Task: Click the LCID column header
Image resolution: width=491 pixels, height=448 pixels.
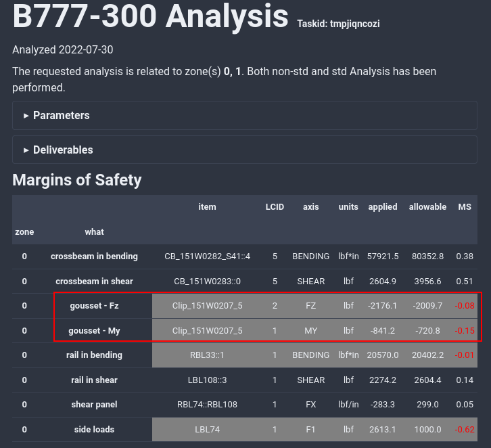Action: tap(275, 207)
